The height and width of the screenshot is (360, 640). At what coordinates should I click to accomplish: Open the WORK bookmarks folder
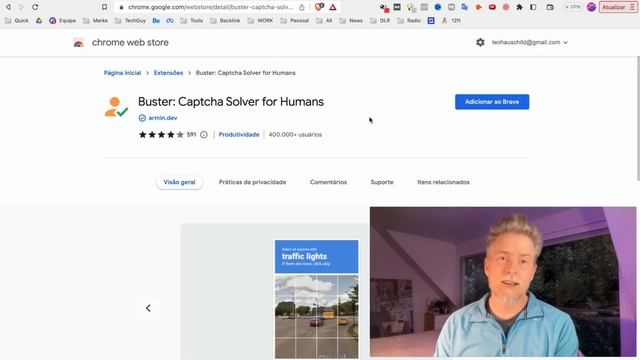[260, 20]
